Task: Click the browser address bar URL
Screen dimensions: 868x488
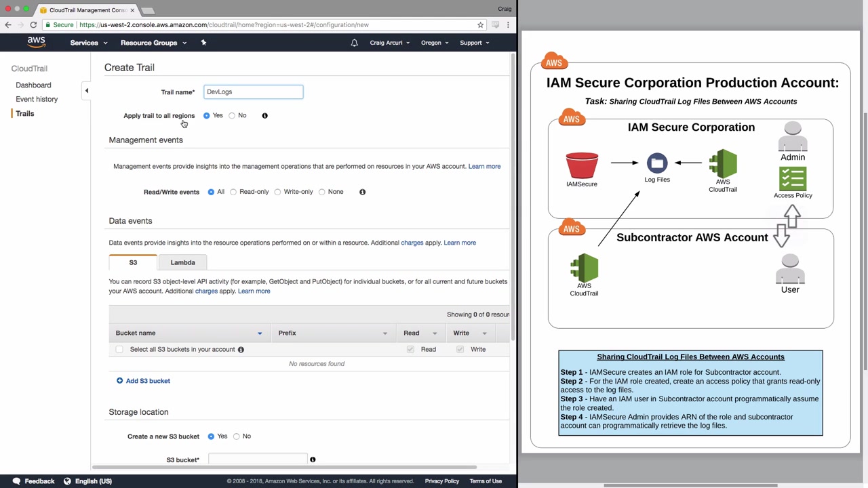Action: (224, 25)
